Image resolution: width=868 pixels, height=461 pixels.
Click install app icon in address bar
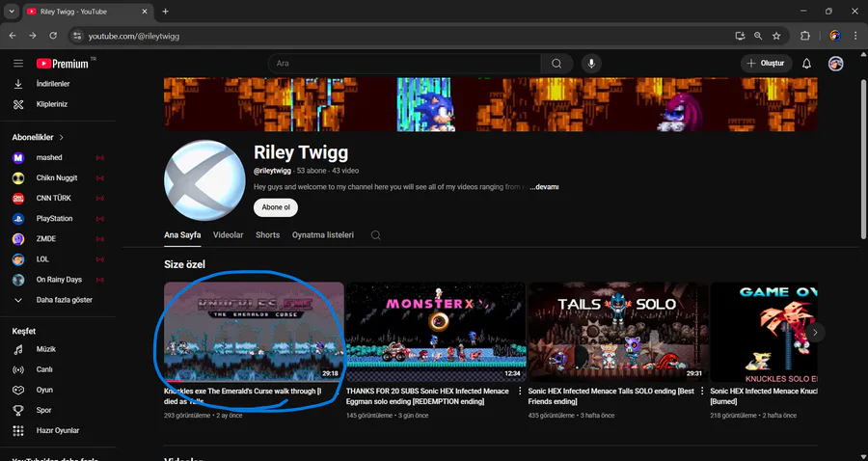click(x=740, y=36)
